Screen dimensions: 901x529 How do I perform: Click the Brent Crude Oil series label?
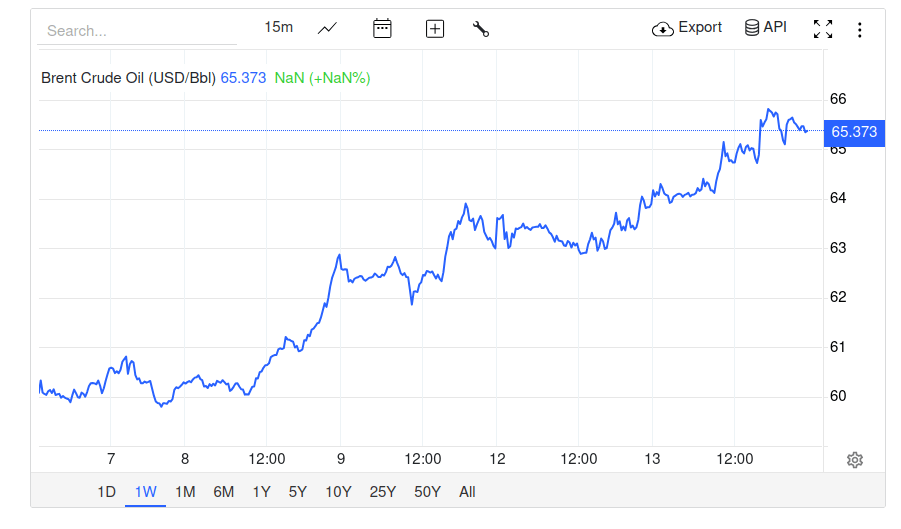point(128,77)
